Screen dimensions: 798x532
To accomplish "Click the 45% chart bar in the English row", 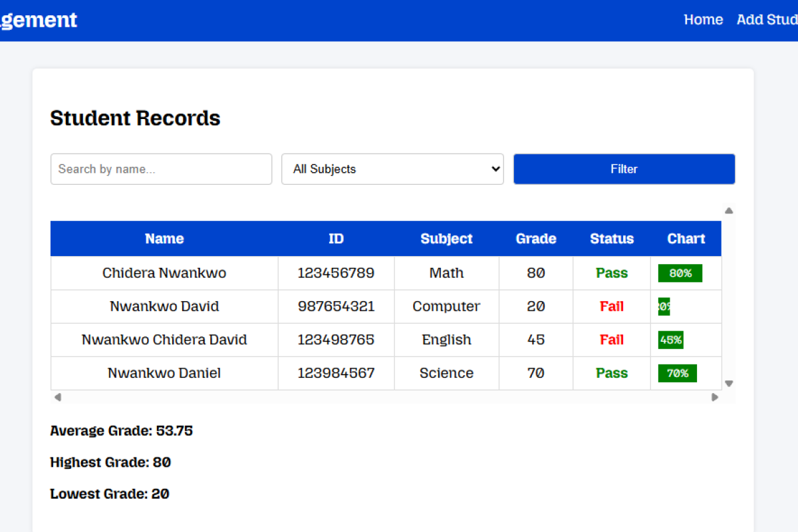I will [x=670, y=339].
